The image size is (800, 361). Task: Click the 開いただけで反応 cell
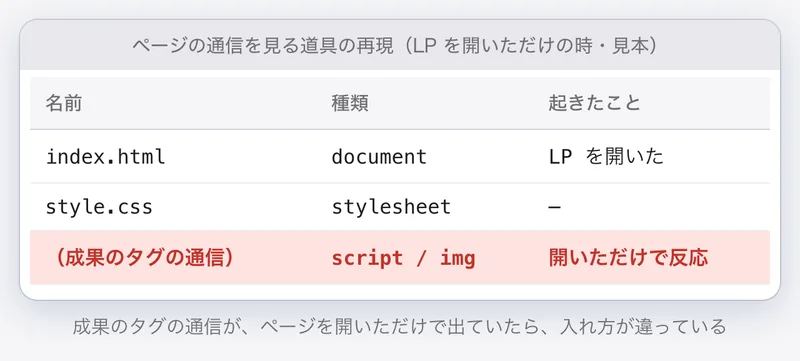[629, 258]
